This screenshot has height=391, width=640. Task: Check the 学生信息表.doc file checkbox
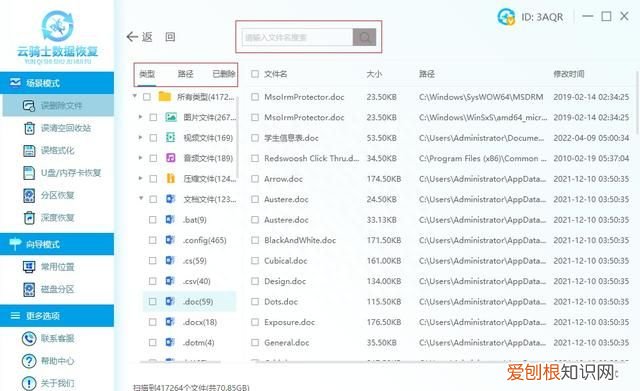(255, 138)
